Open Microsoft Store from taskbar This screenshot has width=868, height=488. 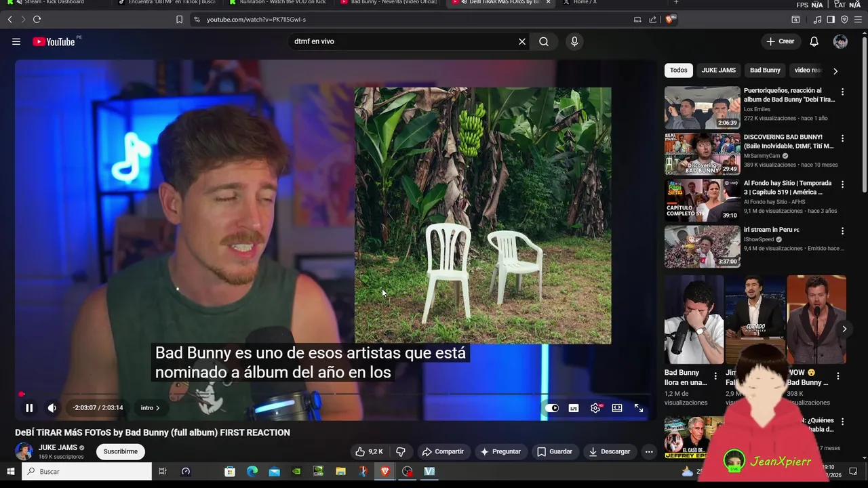pyautogui.click(x=230, y=471)
